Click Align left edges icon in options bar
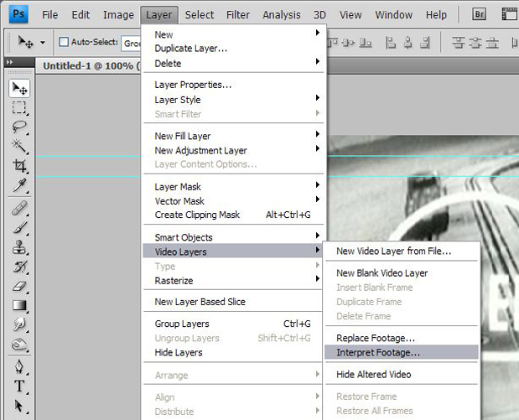 (x=391, y=43)
